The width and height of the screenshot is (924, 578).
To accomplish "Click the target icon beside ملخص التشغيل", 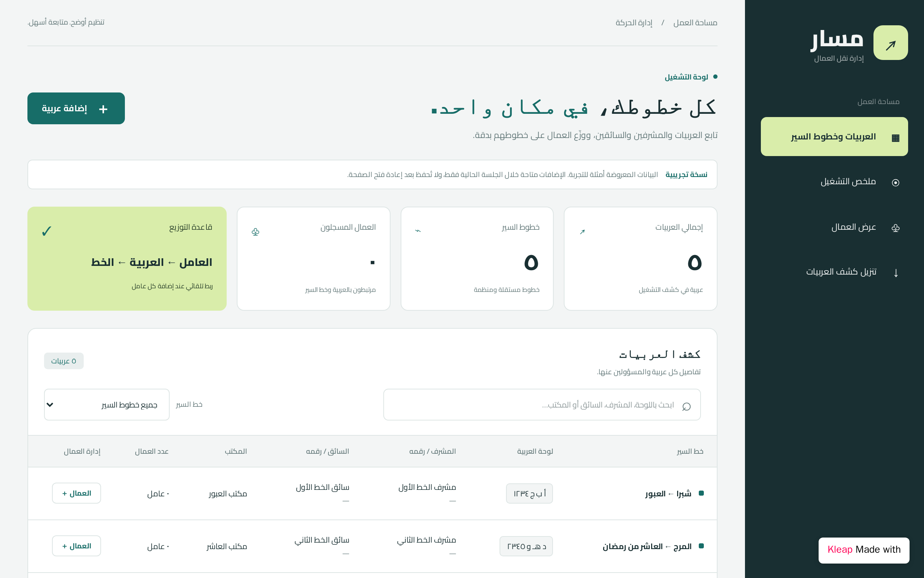I will pyautogui.click(x=895, y=182).
